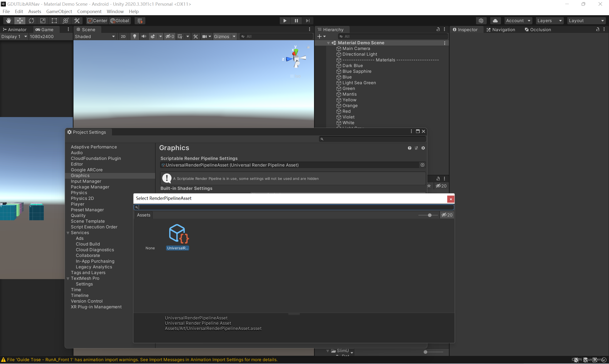This screenshot has height=364, width=609.
Task: Open the Display 1 dropdown in Game view
Action: pyautogui.click(x=14, y=36)
